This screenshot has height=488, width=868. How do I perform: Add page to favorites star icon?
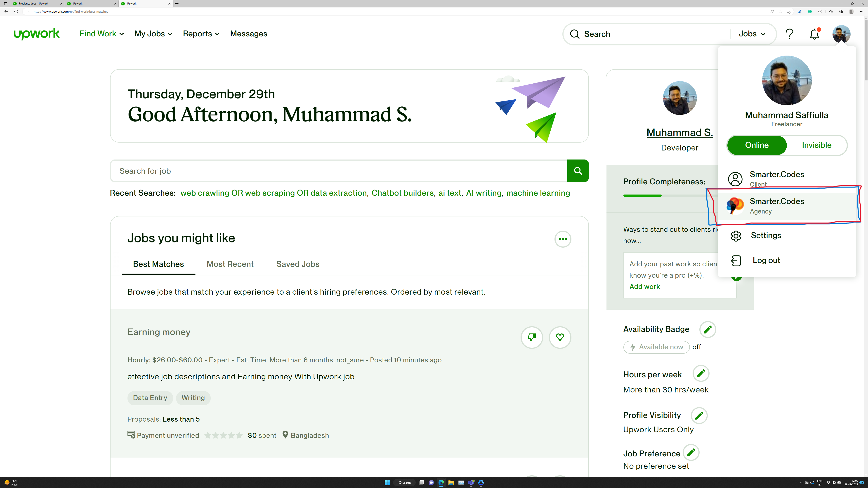click(x=788, y=12)
